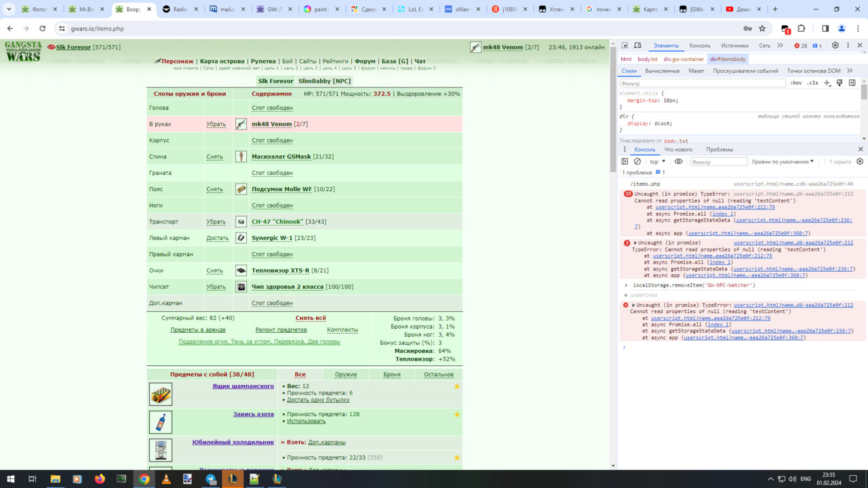Viewport: 868px width, 488px height.
Task: Click the star next to Ящик шампанского
Action: click(457, 386)
